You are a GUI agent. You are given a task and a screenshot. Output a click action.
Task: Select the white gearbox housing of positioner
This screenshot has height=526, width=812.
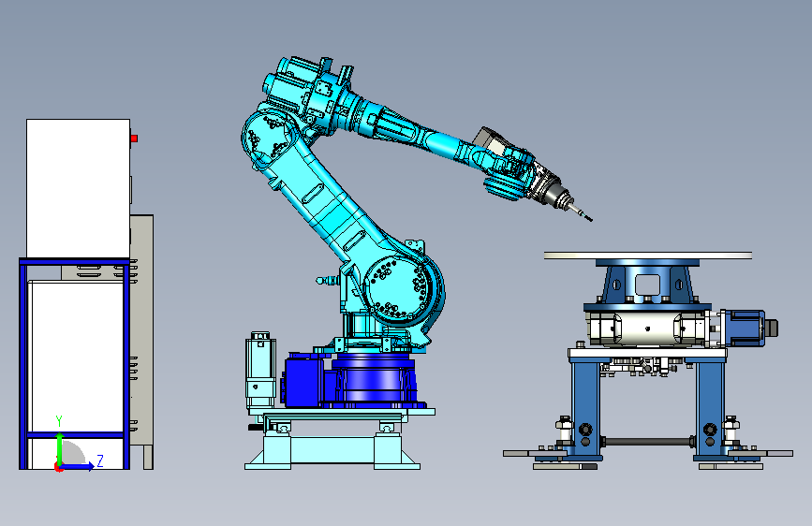(647, 329)
